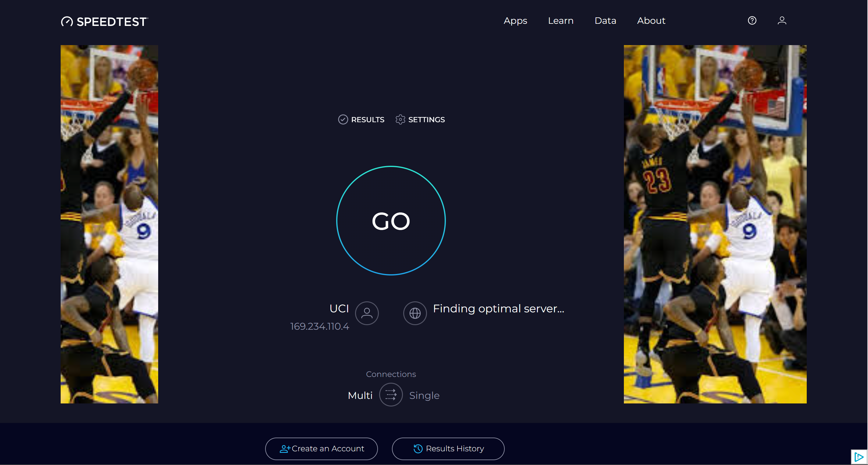The height and width of the screenshot is (465, 868).
Task: Open the Apps menu
Action: pyautogui.click(x=515, y=20)
